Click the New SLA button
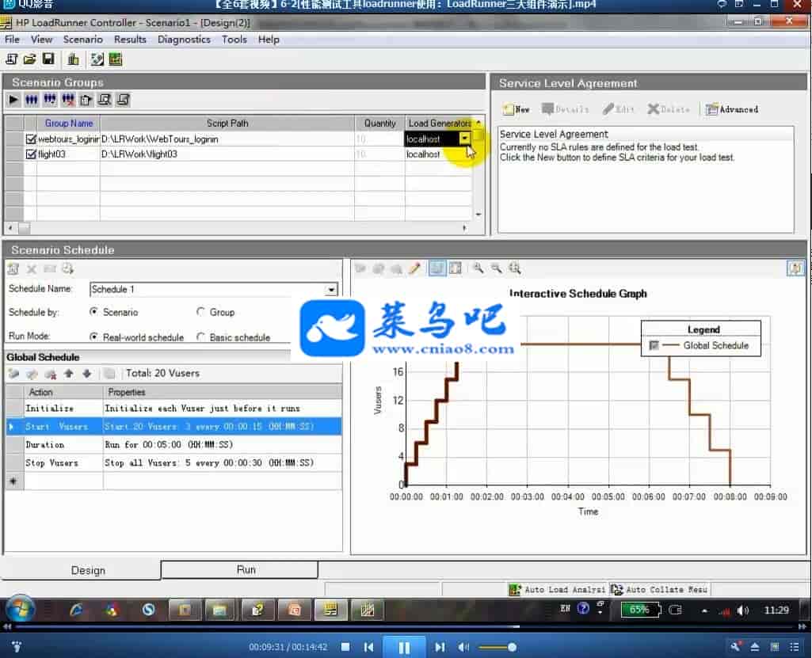 coord(516,109)
